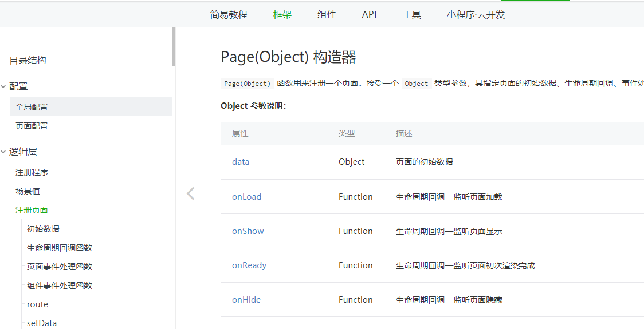The height and width of the screenshot is (329, 644).
Task: Click description 生命周期回调—监听页面初次渲染完成
Action: coord(465,266)
